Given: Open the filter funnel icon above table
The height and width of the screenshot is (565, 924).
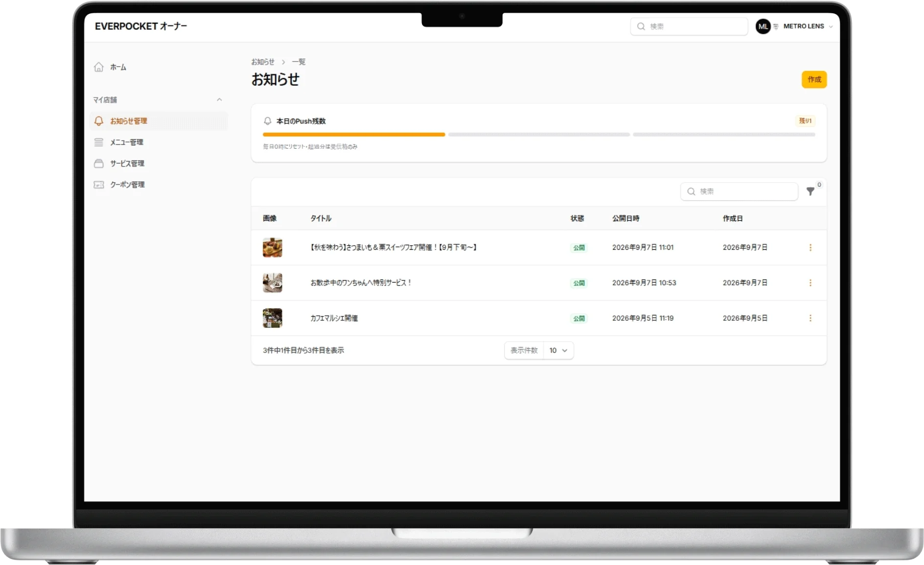Looking at the screenshot, I should coord(810,191).
